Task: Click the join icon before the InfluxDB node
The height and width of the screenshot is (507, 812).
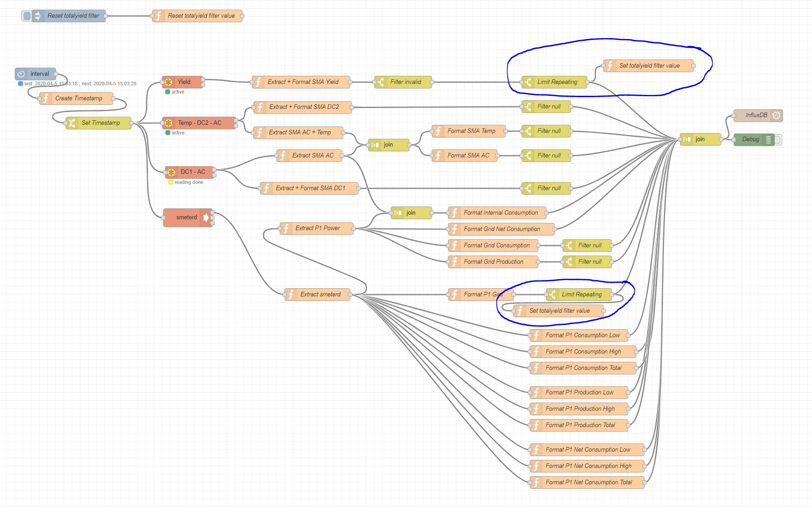Action: [x=686, y=139]
